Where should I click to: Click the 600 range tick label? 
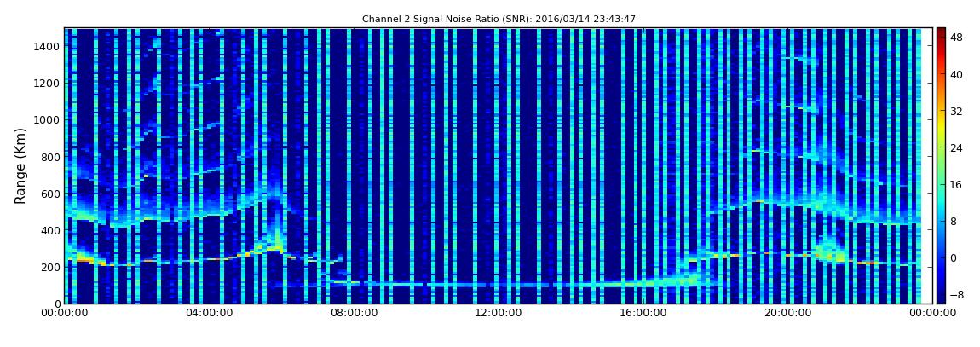point(50,194)
